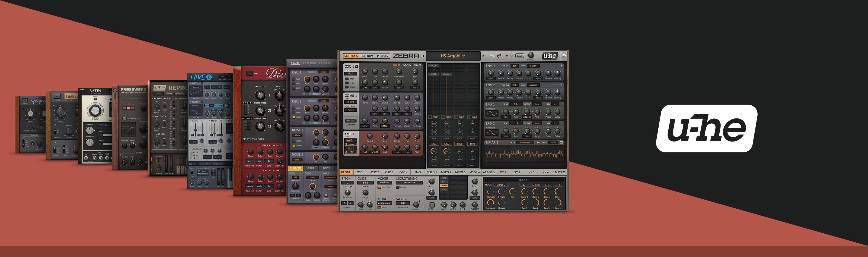868x257 pixels.
Task: Open the Prefill Type Noise selector
Action: [351, 110]
